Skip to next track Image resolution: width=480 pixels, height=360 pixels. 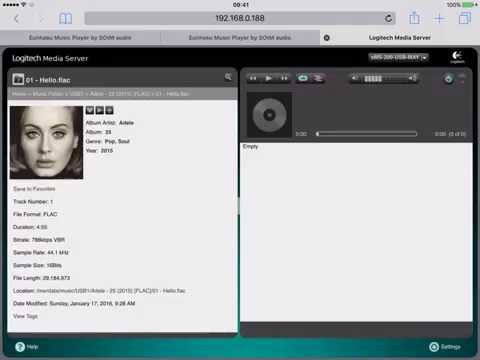click(284, 78)
